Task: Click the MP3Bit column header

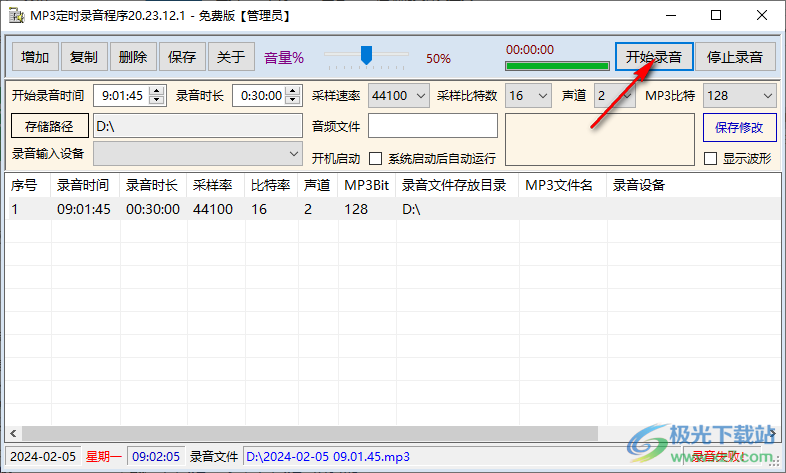Action: pos(367,185)
